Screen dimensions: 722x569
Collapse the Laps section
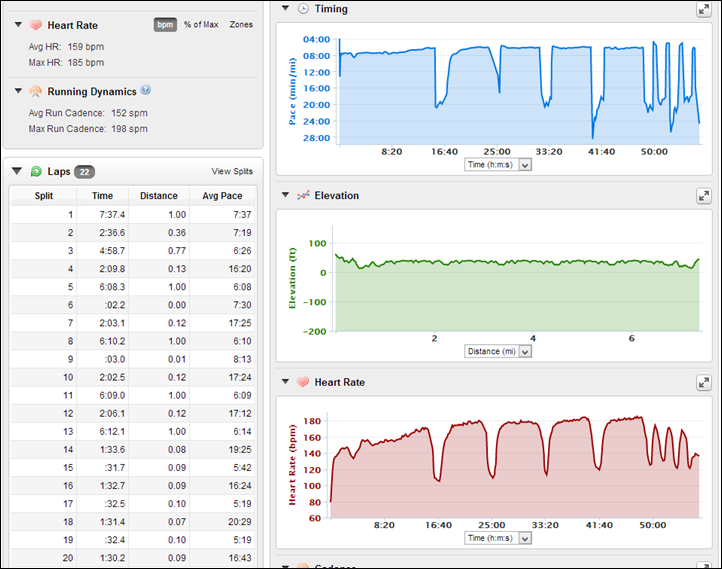(17, 172)
